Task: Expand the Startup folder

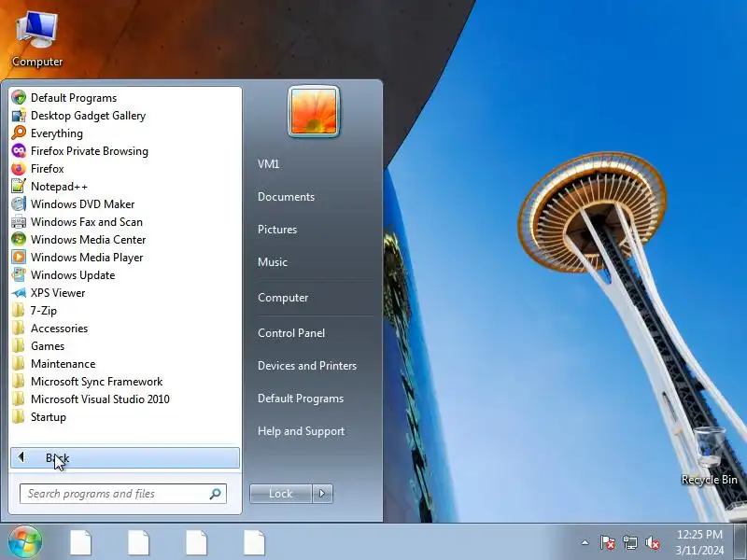Action: tap(125, 416)
